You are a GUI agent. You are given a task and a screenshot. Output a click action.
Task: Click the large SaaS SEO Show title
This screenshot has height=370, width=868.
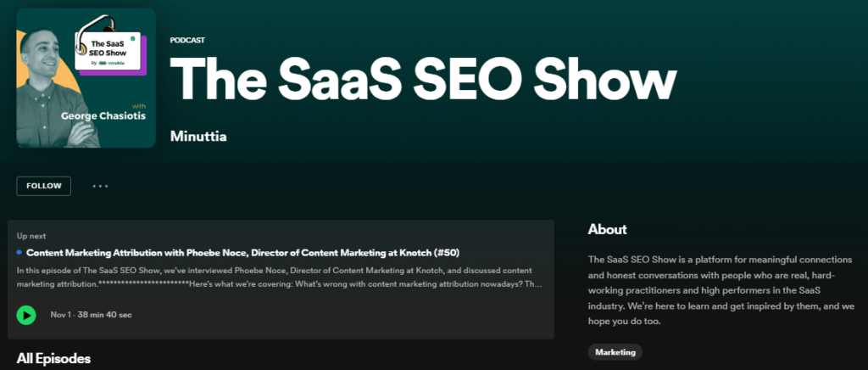pos(424,81)
